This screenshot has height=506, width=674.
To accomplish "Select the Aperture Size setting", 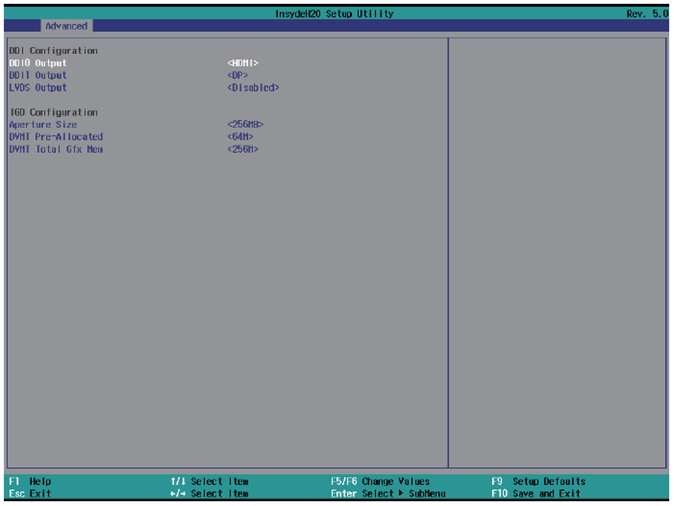I will point(43,125).
